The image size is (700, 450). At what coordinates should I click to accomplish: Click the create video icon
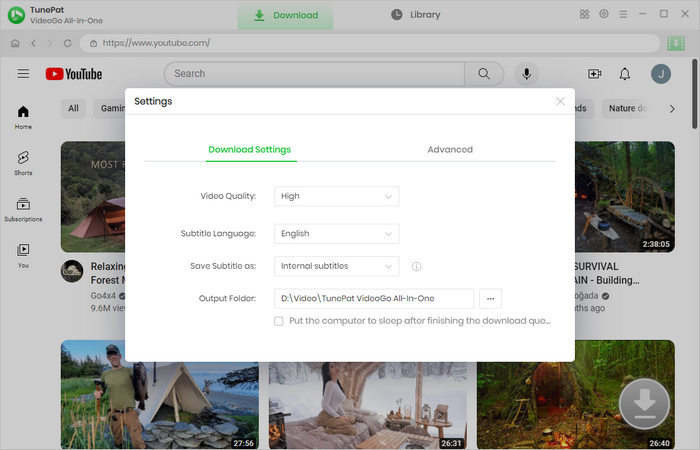[595, 74]
